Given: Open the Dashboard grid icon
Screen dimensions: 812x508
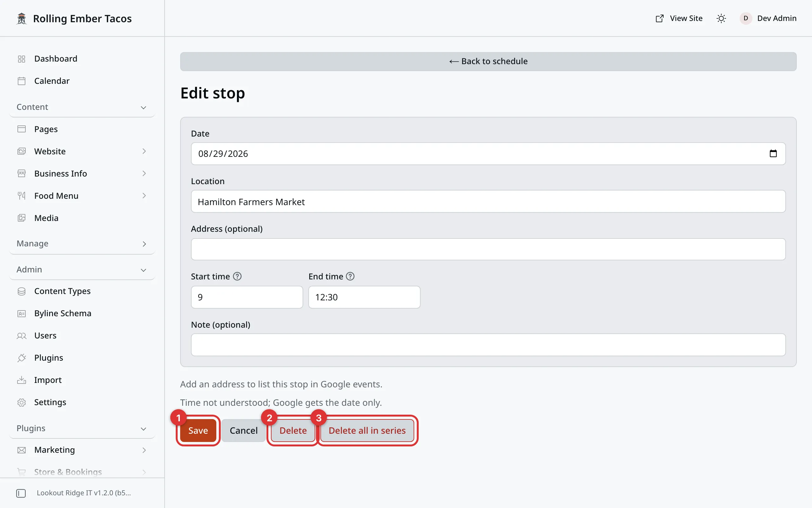Looking at the screenshot, I should click(22, 59).
